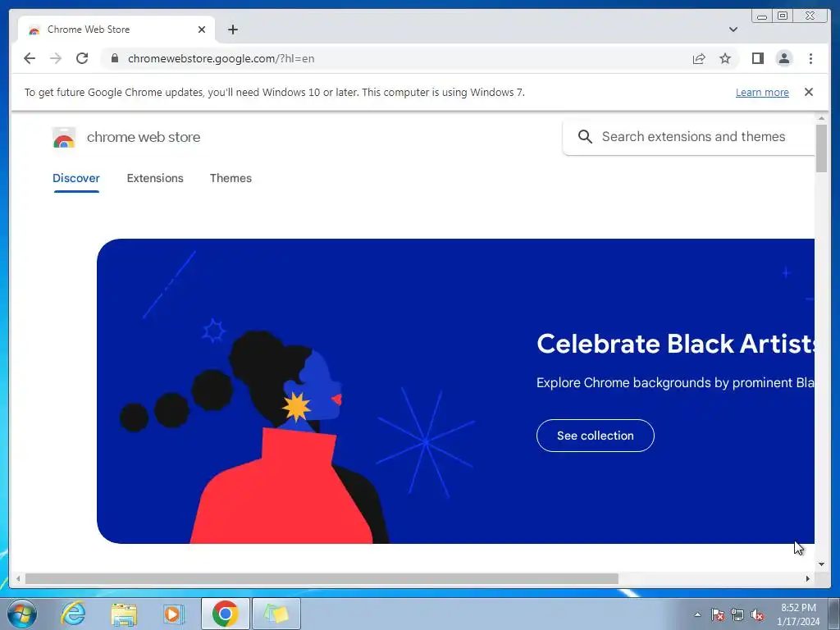Viewport: 840px width, 630px height.
Task: Click the horizontal scrollbar thumb
Action: tap(322, 578)
